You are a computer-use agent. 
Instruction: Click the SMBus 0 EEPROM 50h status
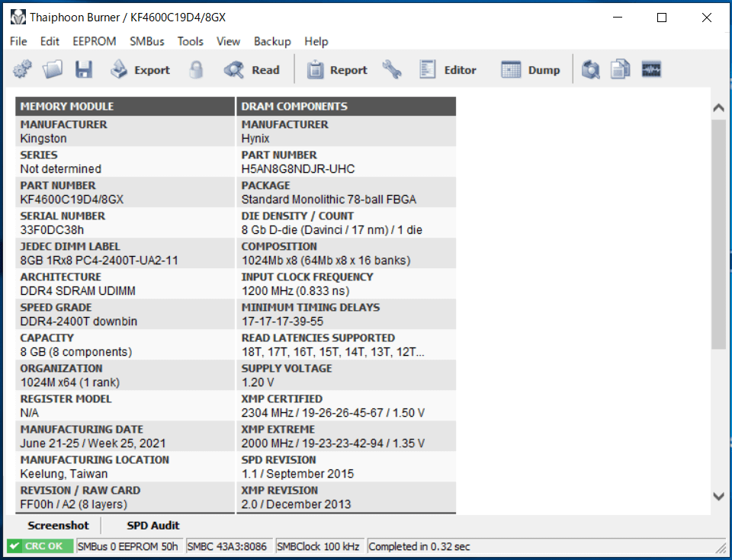[x=128, y=546]
